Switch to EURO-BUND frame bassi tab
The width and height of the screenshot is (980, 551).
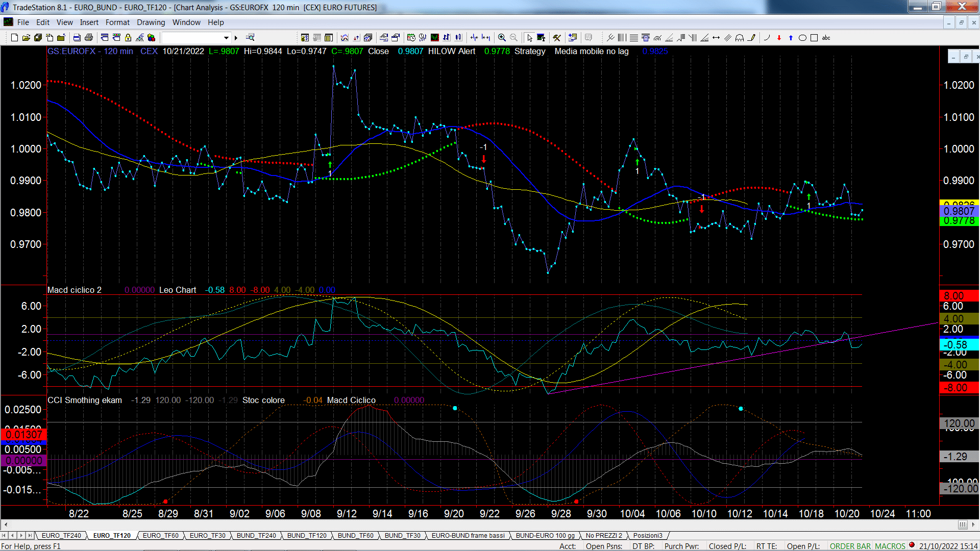(x=468, y=535)
